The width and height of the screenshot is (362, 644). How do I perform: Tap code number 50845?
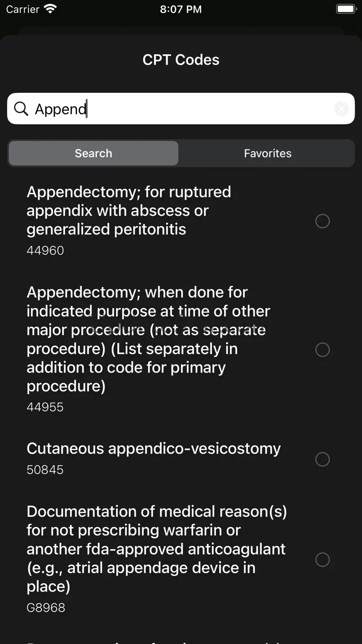[45, 469]
